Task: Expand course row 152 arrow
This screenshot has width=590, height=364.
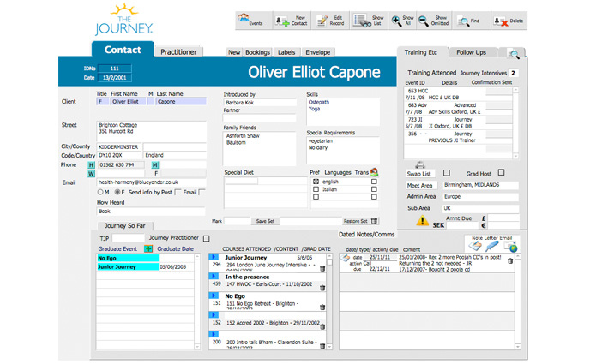Action: click(x=214, y=315)
